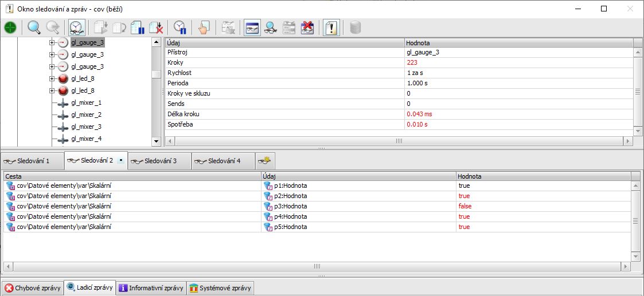Viewport: 644px width, 296px height.
Task: Expand the first gl_led_8 tree node
Action: (52, 79)
